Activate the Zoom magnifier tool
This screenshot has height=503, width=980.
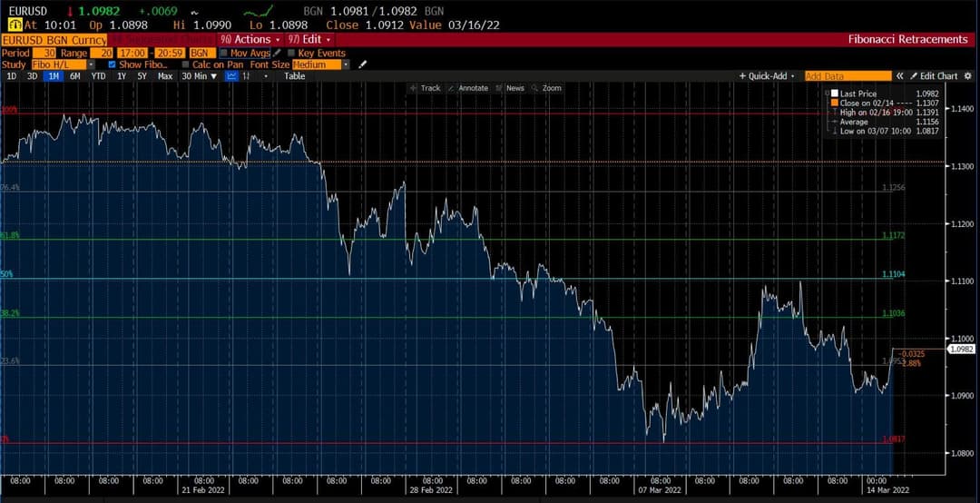click(x=546, y=88)
